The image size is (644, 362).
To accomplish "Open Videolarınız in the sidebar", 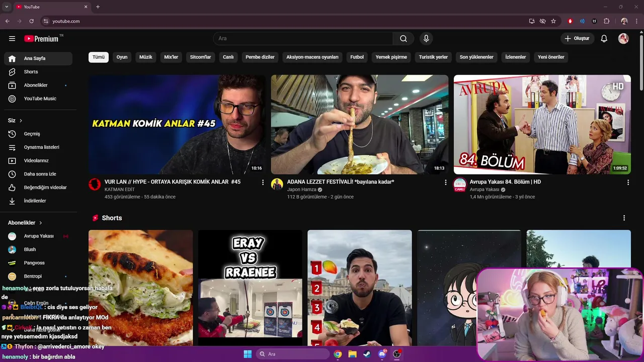I will 38,160.
